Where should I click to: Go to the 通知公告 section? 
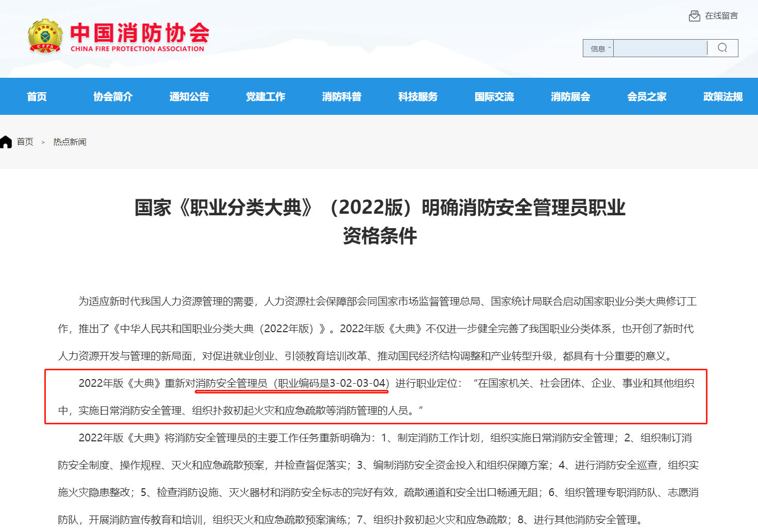(x=189, y=96)
